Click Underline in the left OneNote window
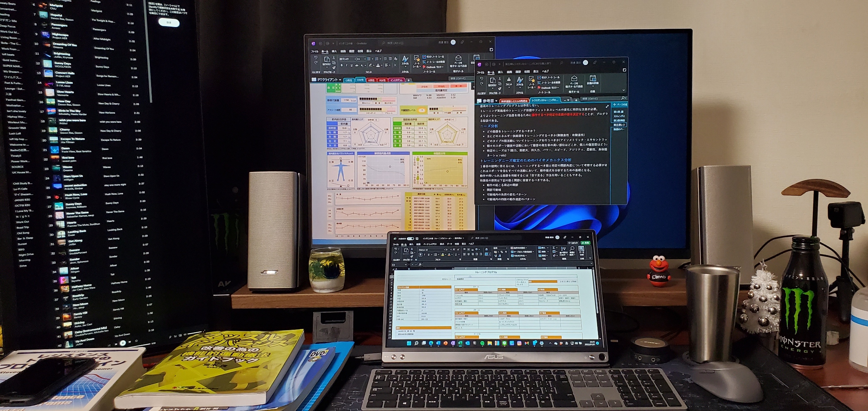The width and height of the screenshot is (868, 411). pyautogui.click(x=352, y=65)
